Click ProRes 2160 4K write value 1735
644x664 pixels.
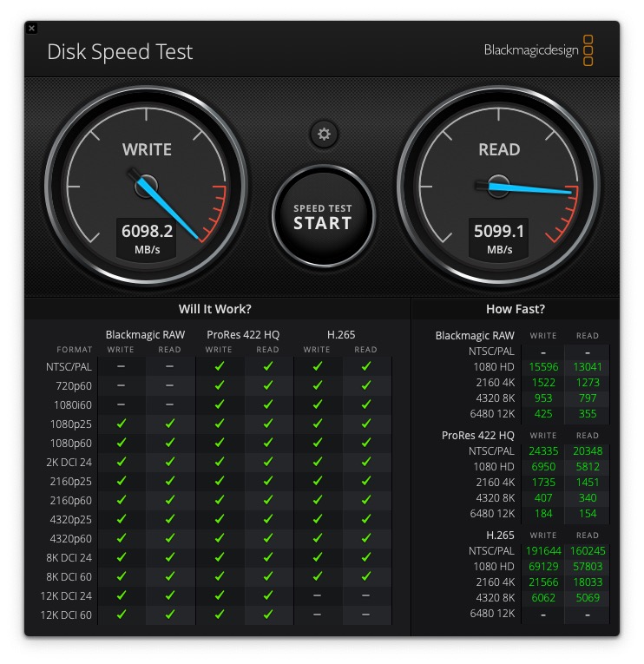tap(543, 483)
